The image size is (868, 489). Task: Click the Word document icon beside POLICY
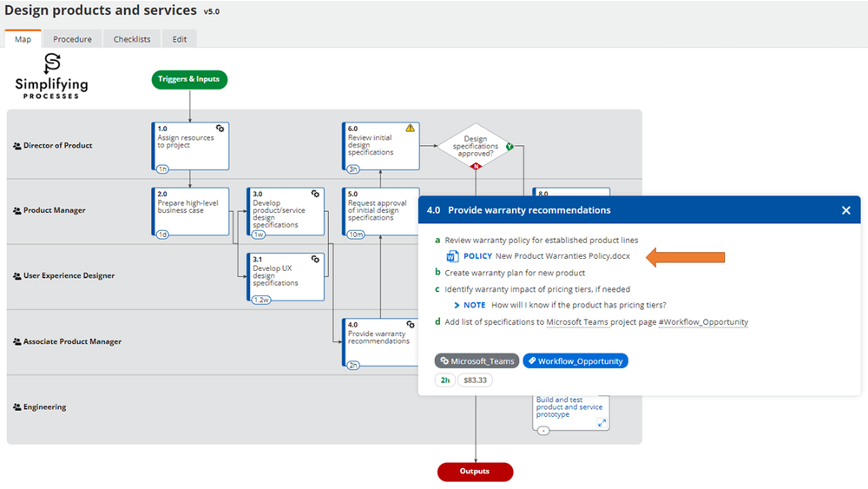pos(452,256)
